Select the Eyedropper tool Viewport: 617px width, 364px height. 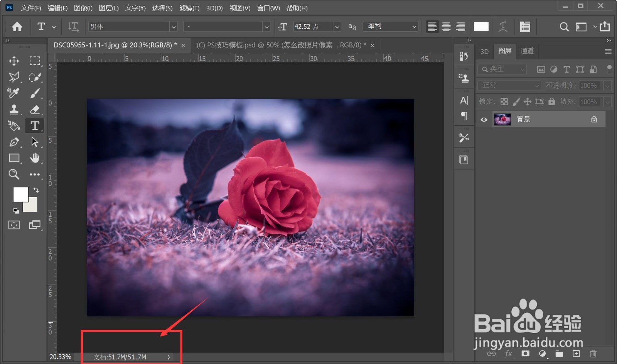coord(13,93)
